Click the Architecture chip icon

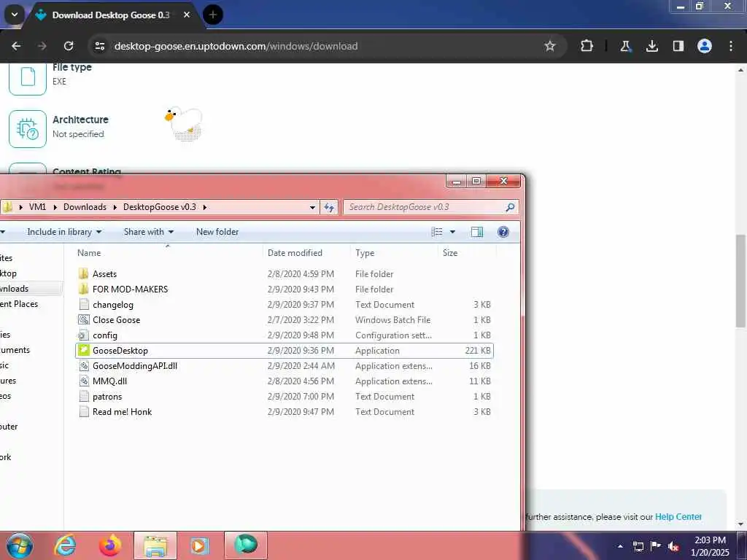[x=28, y=129]
